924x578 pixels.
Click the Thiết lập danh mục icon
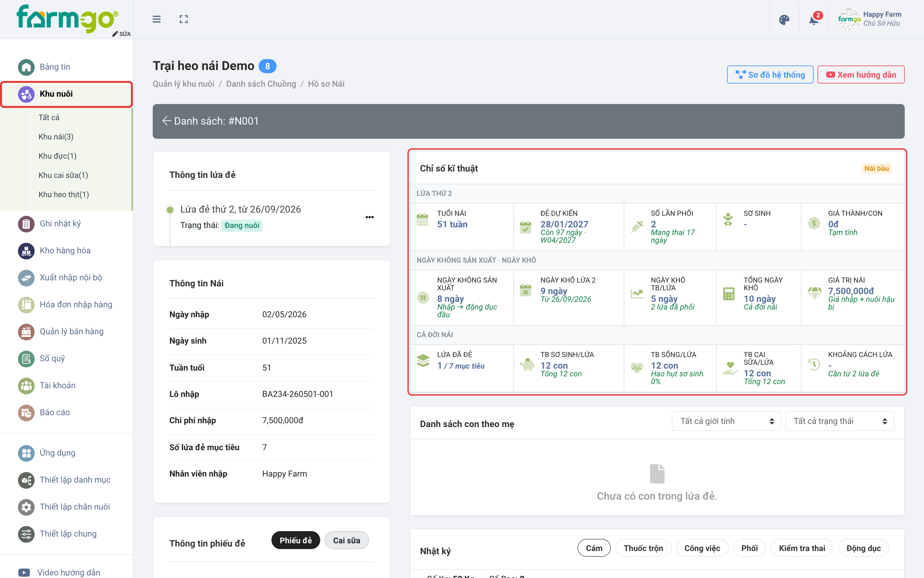coord(26,480)
